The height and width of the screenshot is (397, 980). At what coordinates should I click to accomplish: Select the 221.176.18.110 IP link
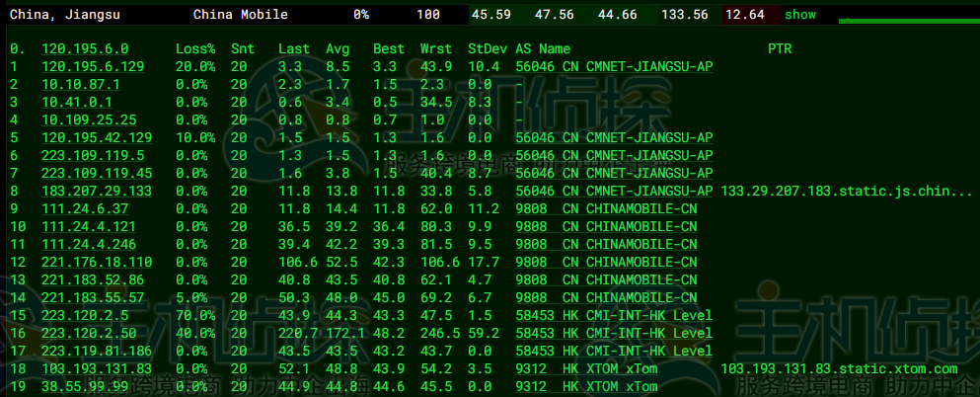point(97,262)
